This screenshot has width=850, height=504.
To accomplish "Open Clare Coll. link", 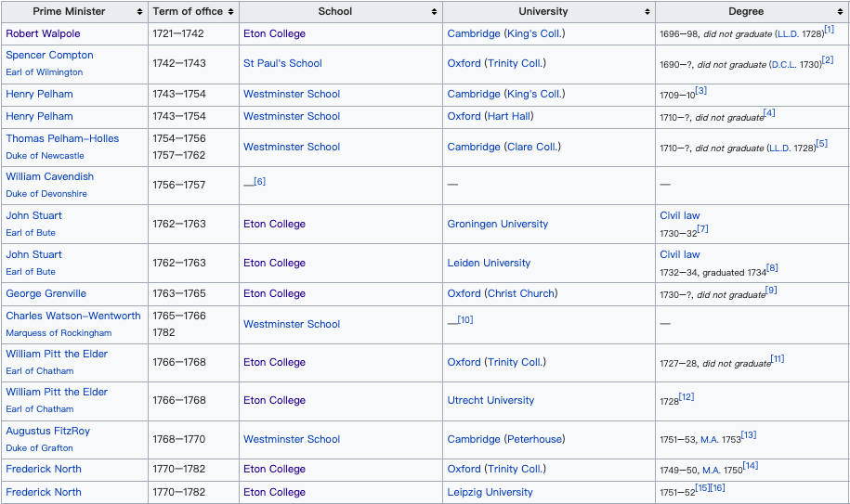I will pos(534,147).
